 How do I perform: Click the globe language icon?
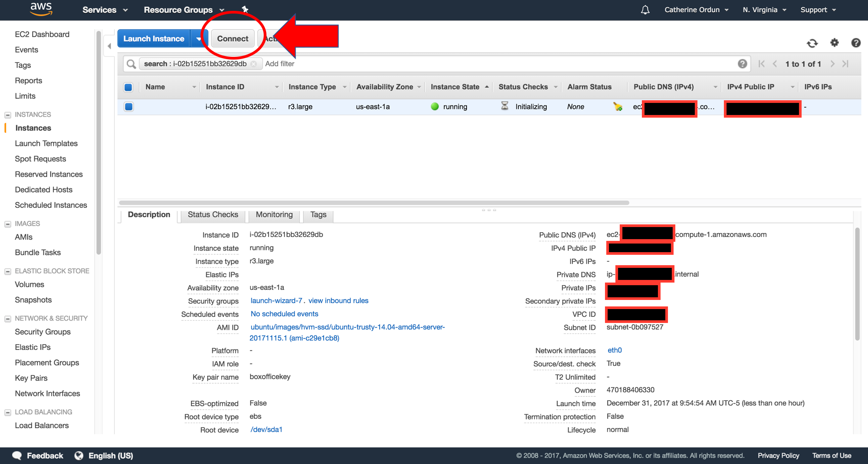coord(79,455)
